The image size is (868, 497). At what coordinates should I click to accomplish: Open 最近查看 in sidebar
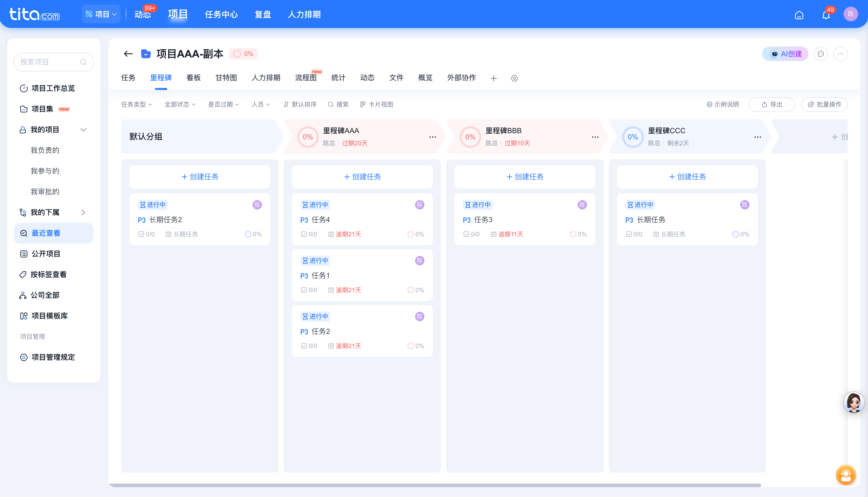[54, 233]
